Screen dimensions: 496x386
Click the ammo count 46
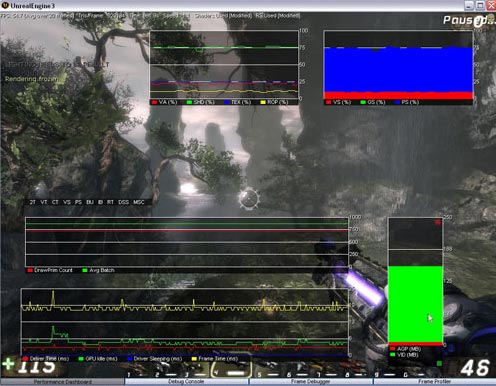(475, 368)
